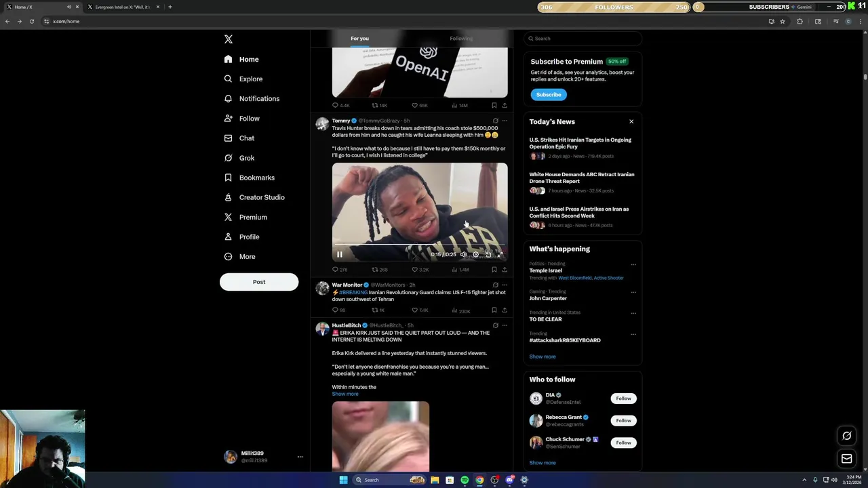Image resolution: width=868 pixels, height=488 pixels.
Task: Open more options on War Monitor post
Action: click(505, 285)
